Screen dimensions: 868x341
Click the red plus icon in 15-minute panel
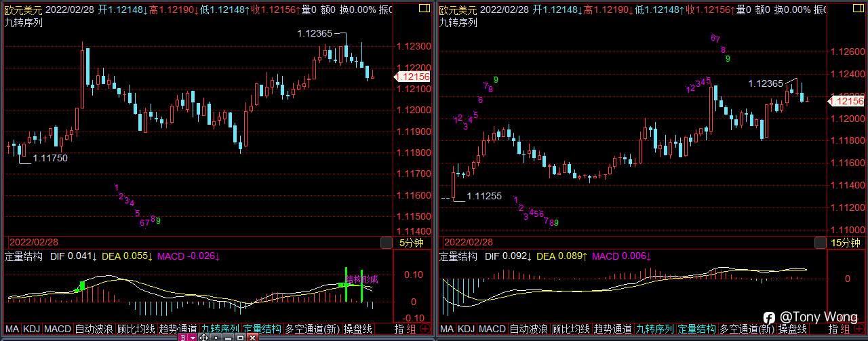pyautogui.click(x=860, y=329)
